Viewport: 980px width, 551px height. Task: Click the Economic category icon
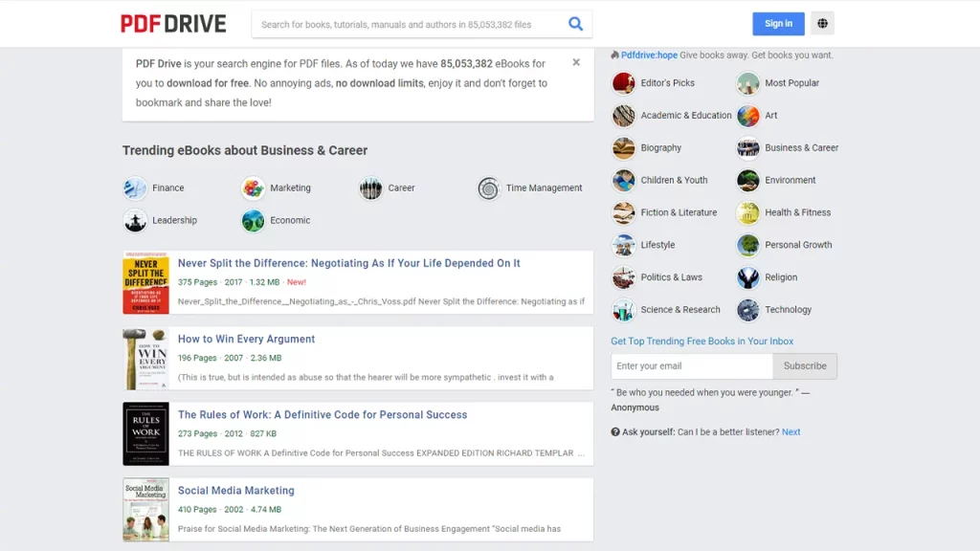tap(253, 221)
